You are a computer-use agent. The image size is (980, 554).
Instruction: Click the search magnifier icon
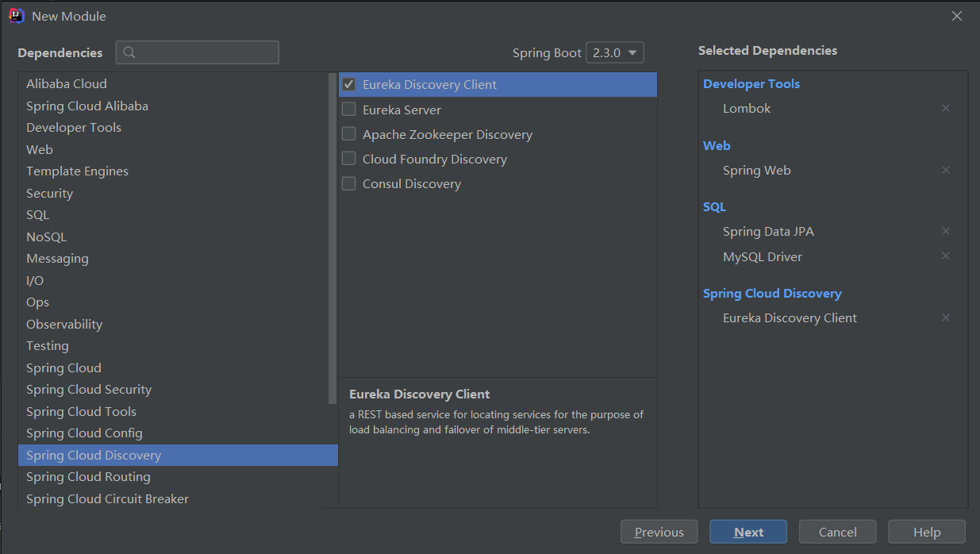click(x=130, y=52)
